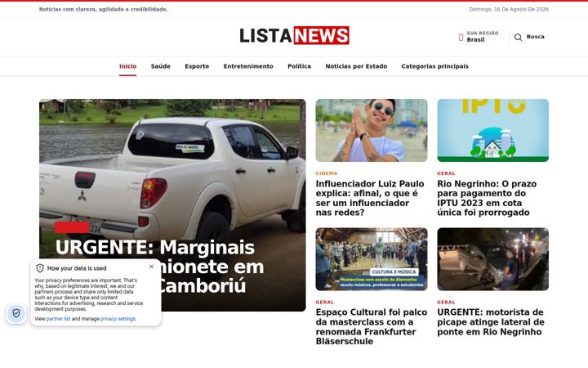Click red category tag on featured story
This screenshot has height=368, width=588.
[x=72, y=227]
